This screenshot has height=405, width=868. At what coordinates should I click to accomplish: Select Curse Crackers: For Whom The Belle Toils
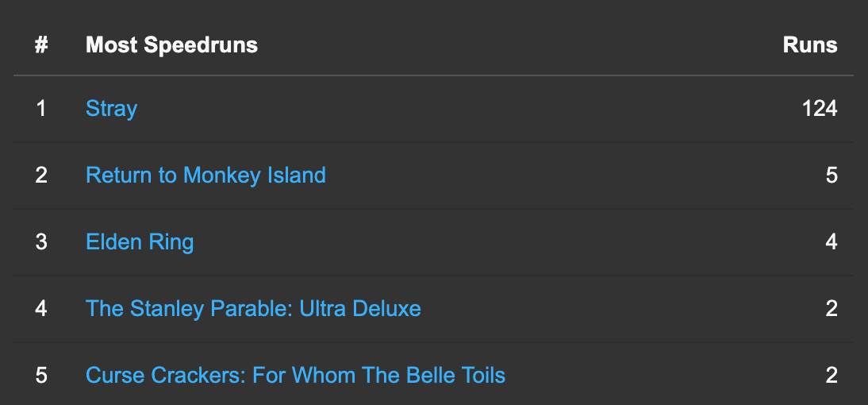(295, 375)
